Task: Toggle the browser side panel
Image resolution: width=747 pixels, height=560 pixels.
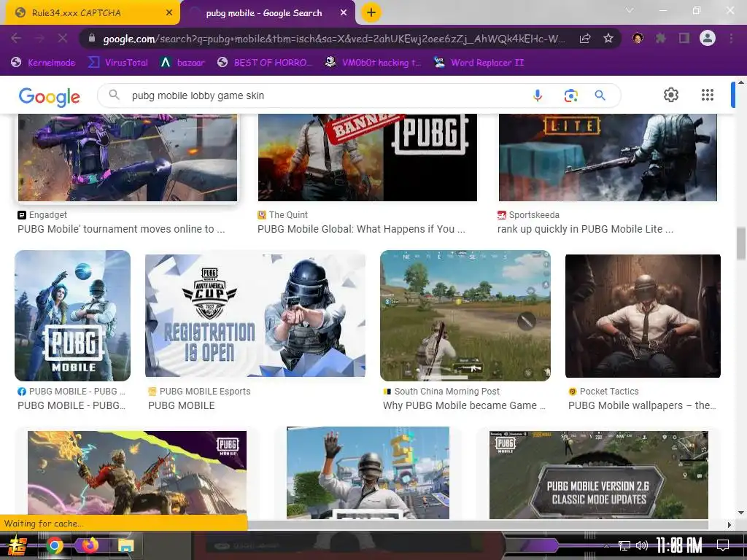Action: click(684, 38)
